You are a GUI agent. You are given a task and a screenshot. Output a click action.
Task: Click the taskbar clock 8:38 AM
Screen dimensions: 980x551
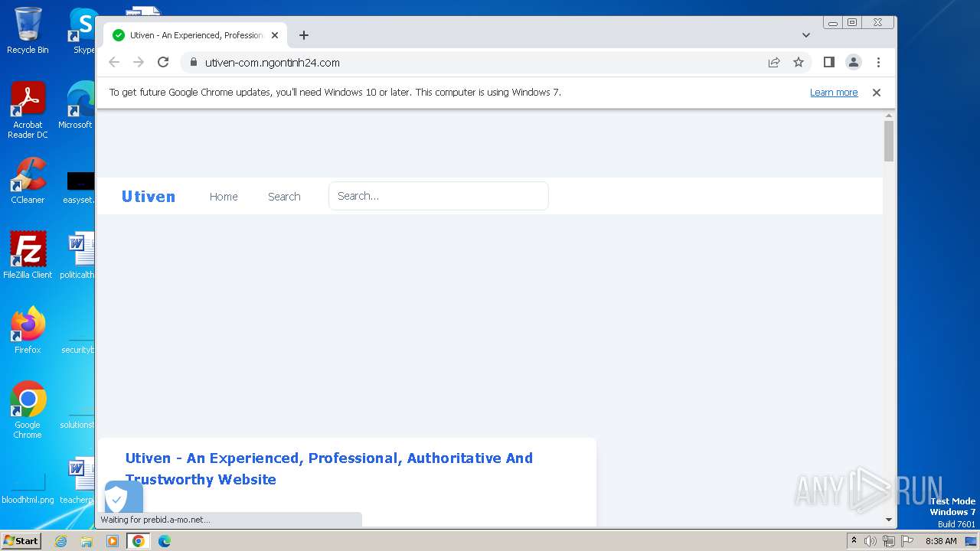(x=941, y=541)
